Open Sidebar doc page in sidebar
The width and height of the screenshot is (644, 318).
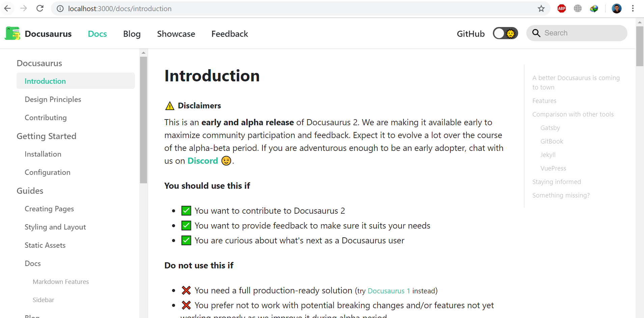pyautogui.click(x=44, y=300)
